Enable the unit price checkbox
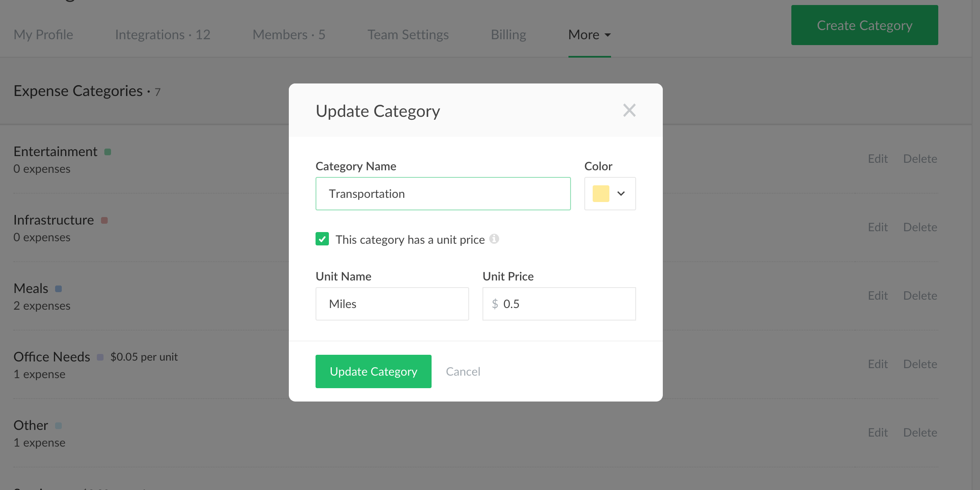 [x=322, y=239]
